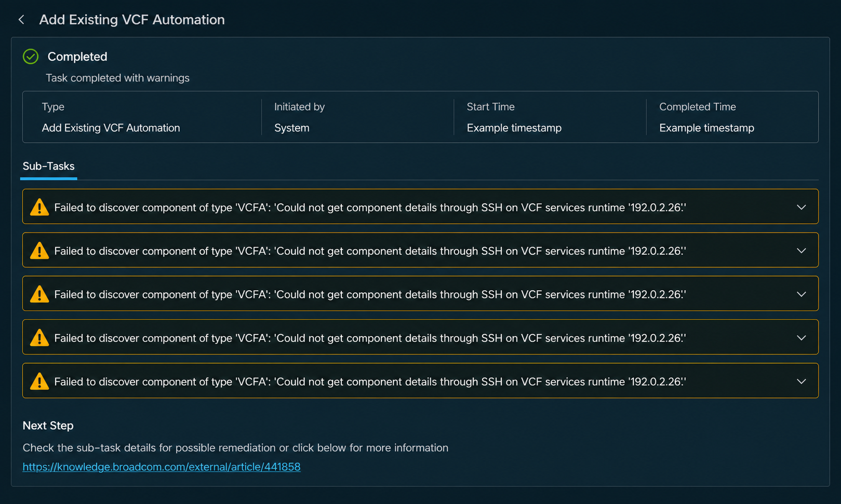Click the 'Completed Time' label
This screenshot has width=841, height=504.
click(698, 107)
